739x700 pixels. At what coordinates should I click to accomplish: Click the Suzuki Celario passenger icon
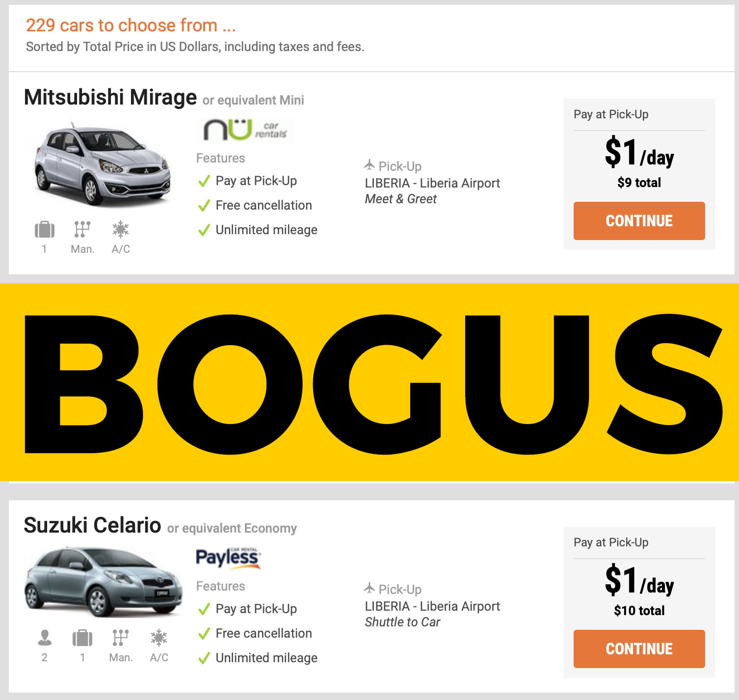click(x=45, y=638)
